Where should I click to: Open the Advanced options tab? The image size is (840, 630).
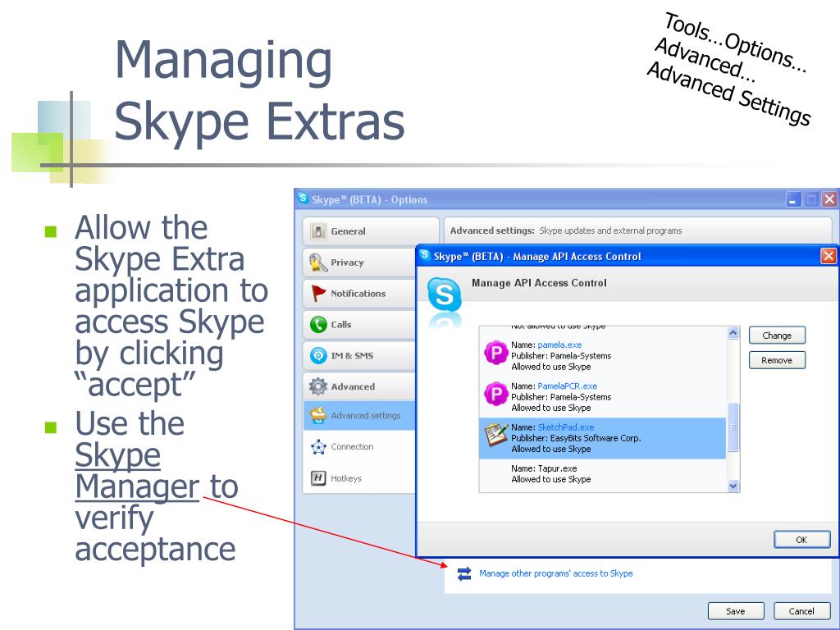[x=360, y=386]
